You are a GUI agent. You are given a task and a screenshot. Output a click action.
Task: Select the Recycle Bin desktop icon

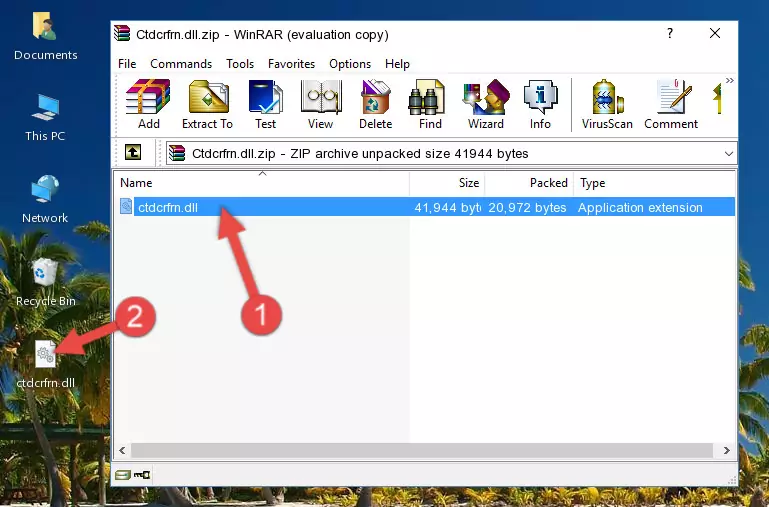(x=45, y=282)
